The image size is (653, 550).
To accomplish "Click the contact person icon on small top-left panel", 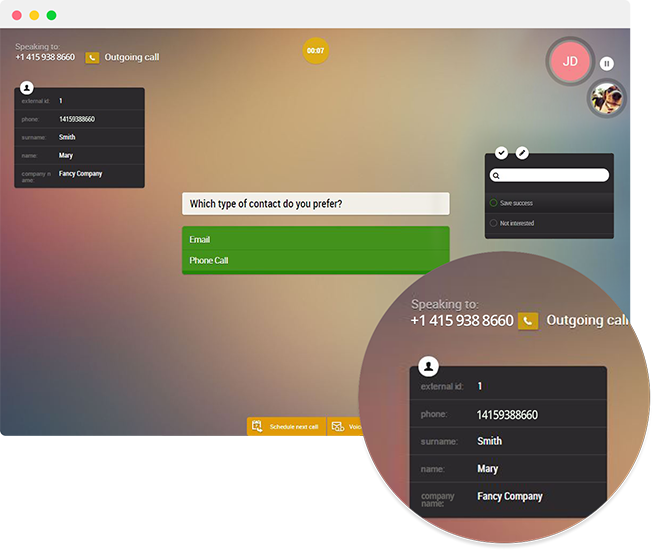I will click(26, 88).
